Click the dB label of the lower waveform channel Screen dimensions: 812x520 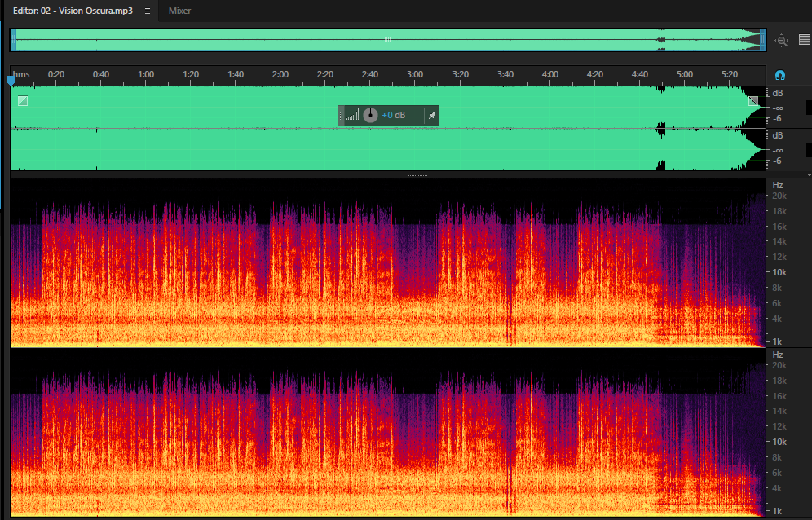pyautogui.click(x=777, y=135)
